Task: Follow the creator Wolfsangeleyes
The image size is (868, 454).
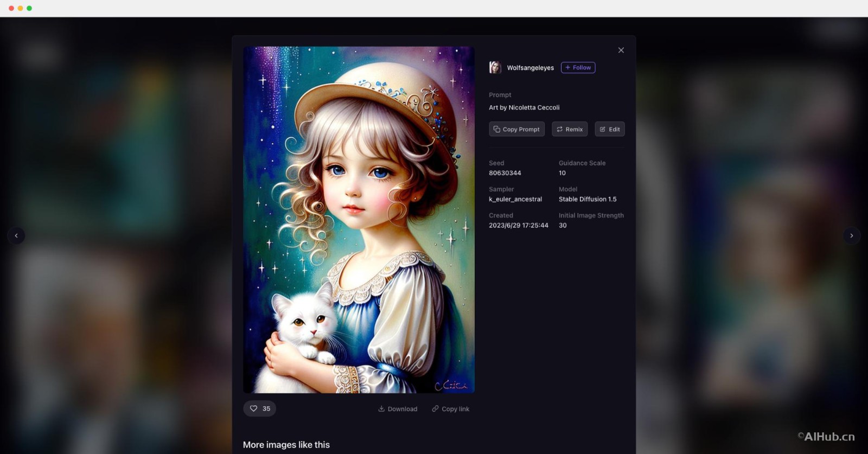Action: click(x=578, y=68)
